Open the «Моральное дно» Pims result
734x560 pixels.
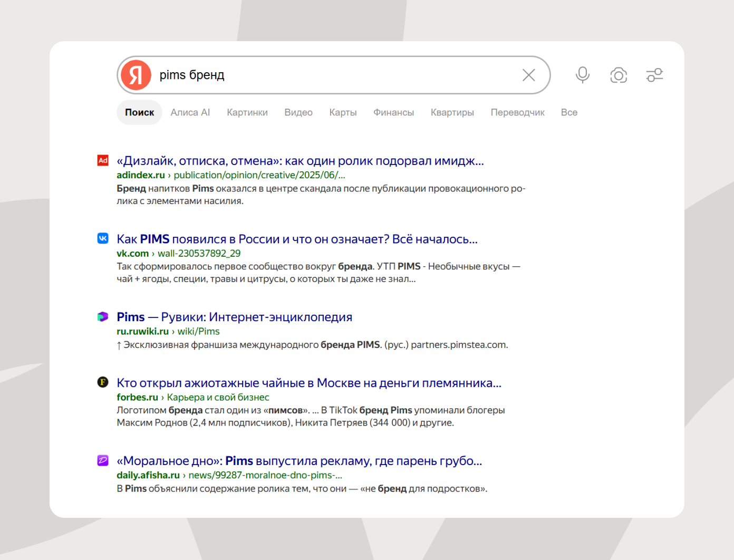click(299, 461)
